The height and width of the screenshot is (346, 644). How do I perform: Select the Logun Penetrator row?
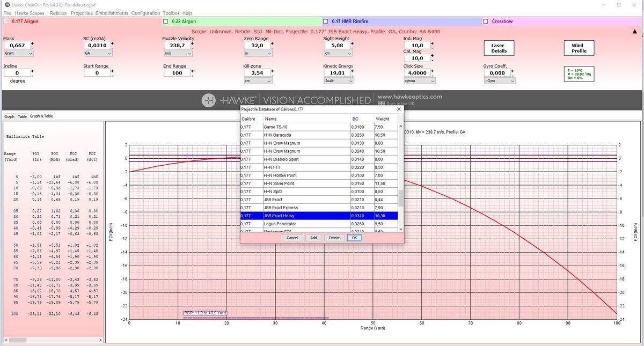pos(319,224)
